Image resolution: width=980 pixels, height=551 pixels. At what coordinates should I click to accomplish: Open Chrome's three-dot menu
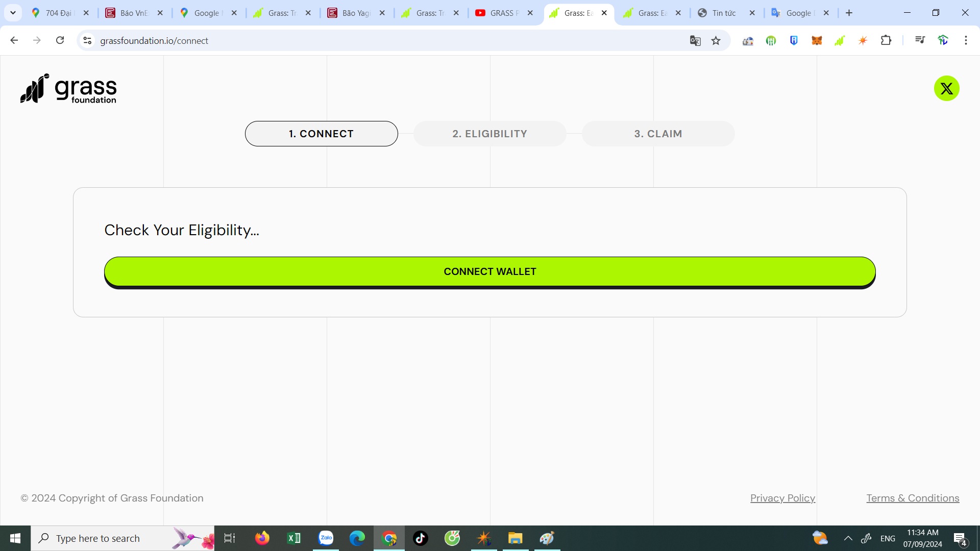click(x=966, y=40)
